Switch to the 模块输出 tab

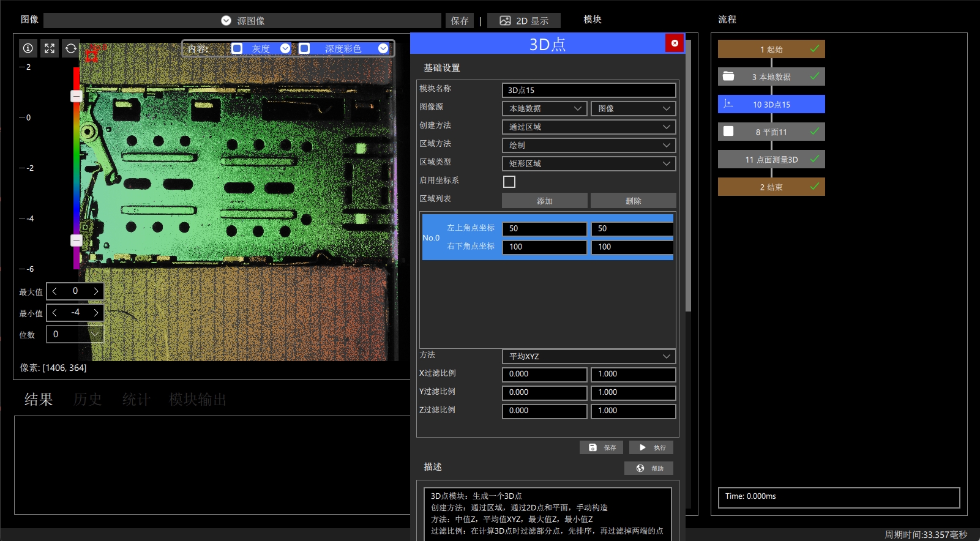[198, 400]
